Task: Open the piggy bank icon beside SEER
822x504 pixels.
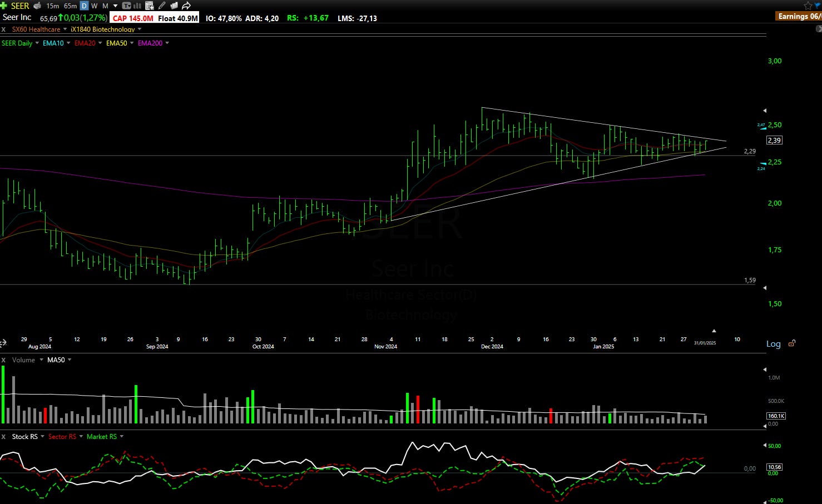Action: tap(37, 6)
